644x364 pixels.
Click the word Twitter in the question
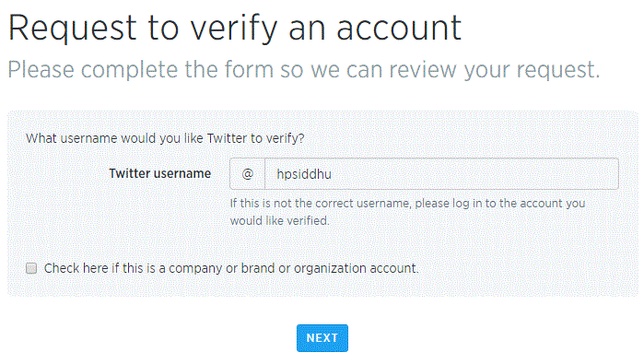pyautogui.click(x=228, y=138)
